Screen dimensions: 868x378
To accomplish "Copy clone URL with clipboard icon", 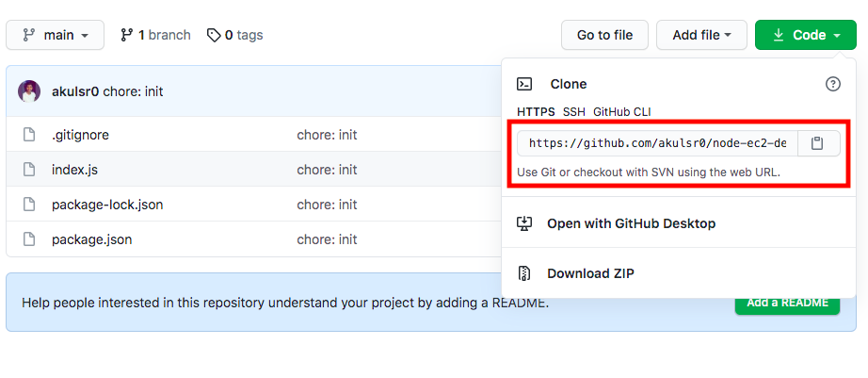I will point(818,143).
